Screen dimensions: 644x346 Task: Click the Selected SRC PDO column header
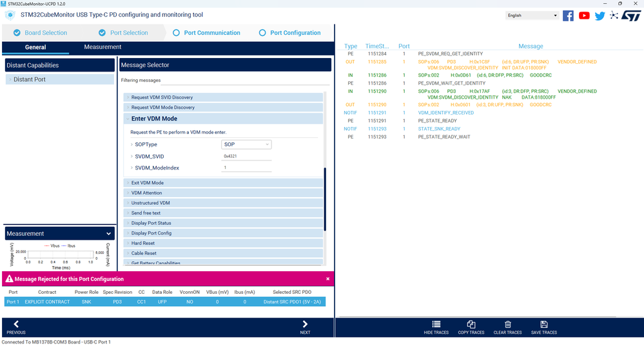point(292,293)
